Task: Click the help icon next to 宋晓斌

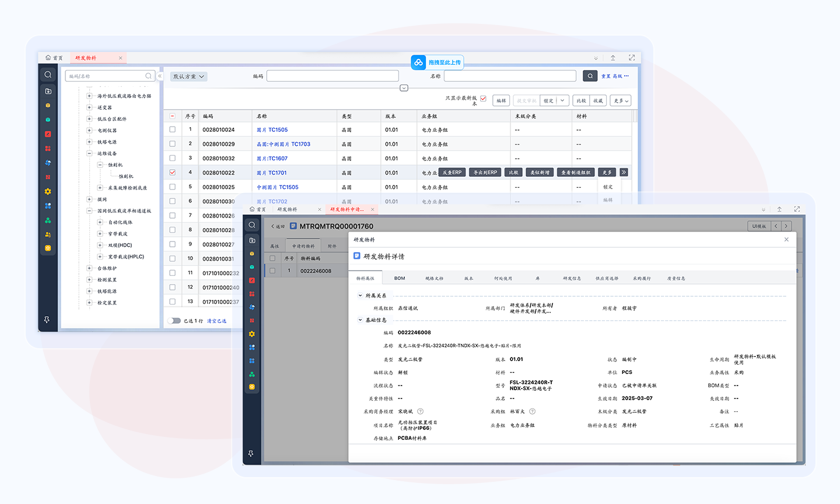Action: click(x=420, y=411)
